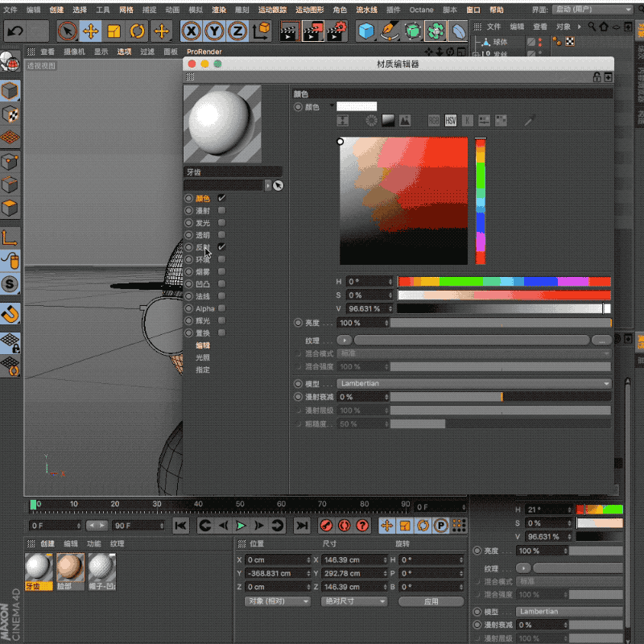Toggle the X-axis lock icon
The height and width of the screenshot is (644, 644).
pyautogui.click(x=191, y=31)
